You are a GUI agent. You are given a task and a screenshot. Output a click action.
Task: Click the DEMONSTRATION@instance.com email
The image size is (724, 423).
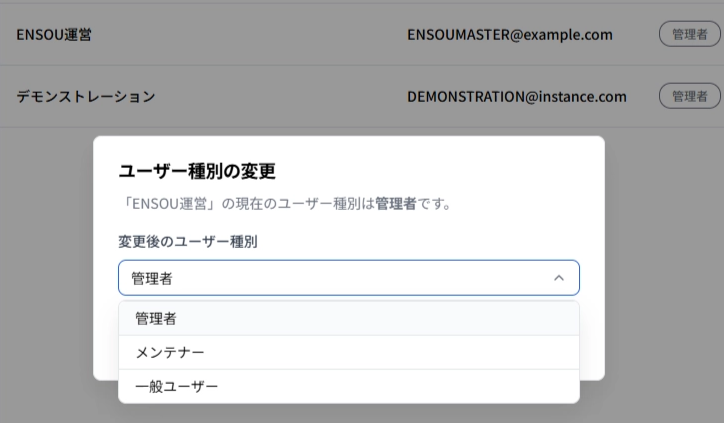coord(517,97)
